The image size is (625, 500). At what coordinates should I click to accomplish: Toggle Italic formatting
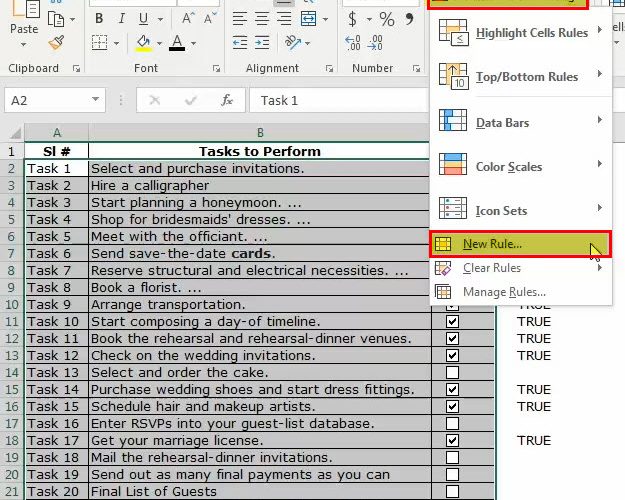click(x=122, y=18)
